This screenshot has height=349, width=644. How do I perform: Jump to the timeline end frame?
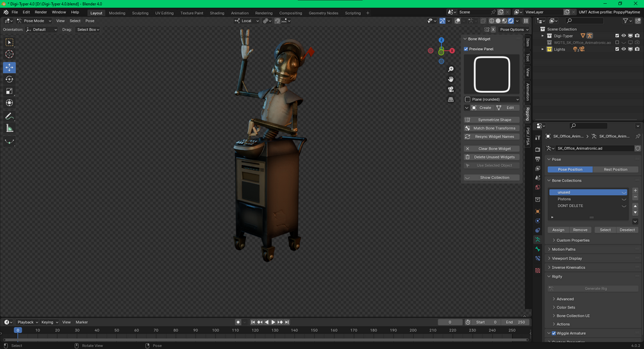point(287,322)
